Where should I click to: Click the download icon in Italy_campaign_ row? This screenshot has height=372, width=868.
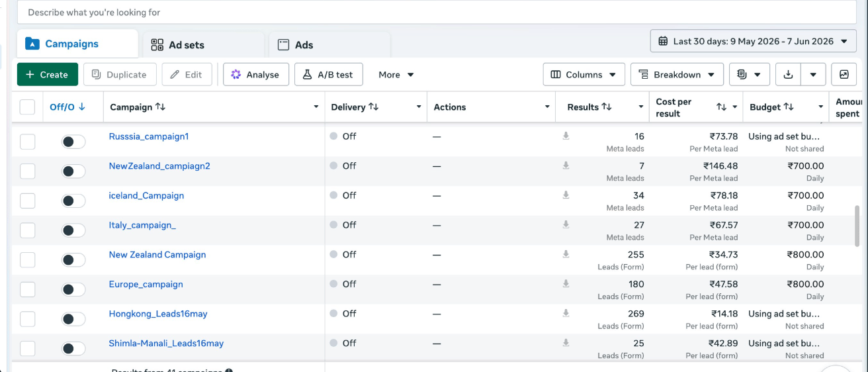[566, 224]
